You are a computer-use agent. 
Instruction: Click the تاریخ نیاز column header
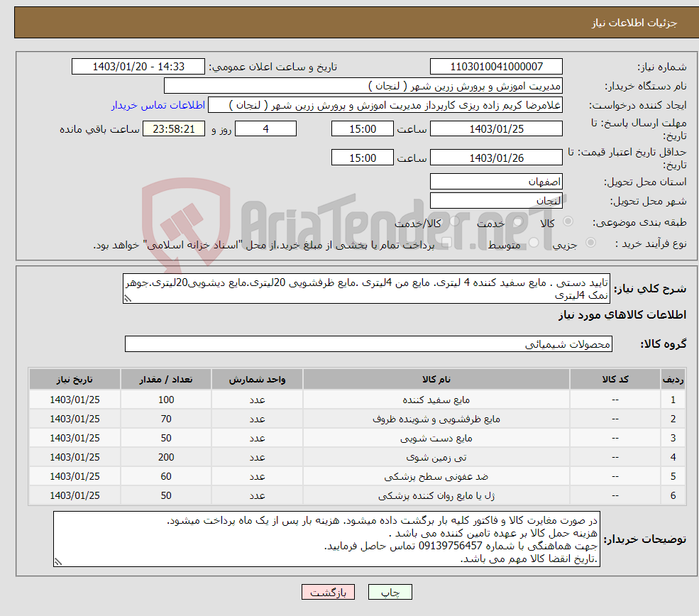pyautogui.click(x=75, y=379)
